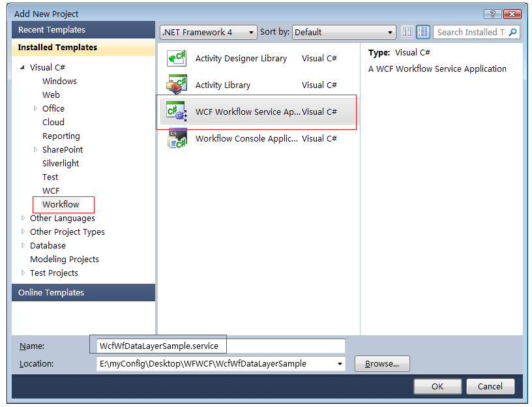Viewport: 532px width, 407px height.
Task: Select the Other Project Types item
Action: point(67,232)
